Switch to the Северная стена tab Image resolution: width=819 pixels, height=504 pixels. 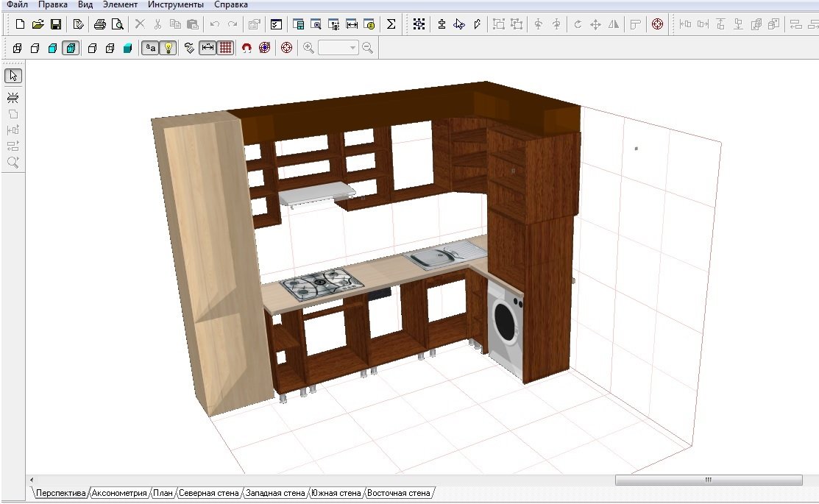tap(208, 493)
